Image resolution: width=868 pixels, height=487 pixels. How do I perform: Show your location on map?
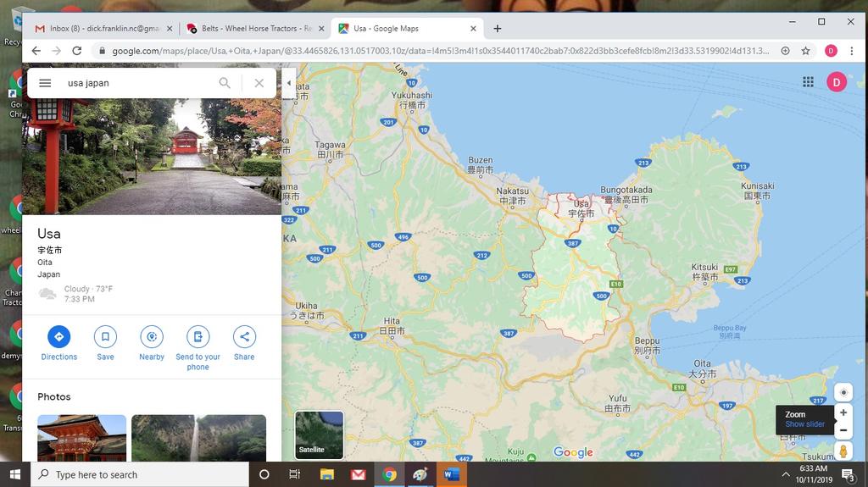843,392
